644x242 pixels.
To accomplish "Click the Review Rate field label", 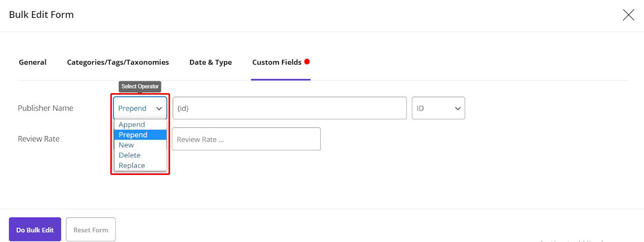I will tap(39, 139).
